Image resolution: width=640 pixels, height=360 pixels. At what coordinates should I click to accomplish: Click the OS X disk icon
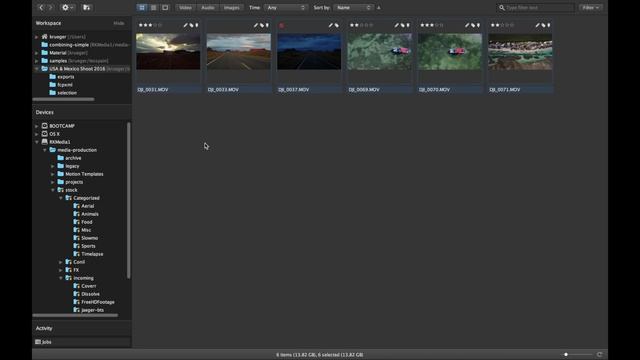[x=44, y=134]
